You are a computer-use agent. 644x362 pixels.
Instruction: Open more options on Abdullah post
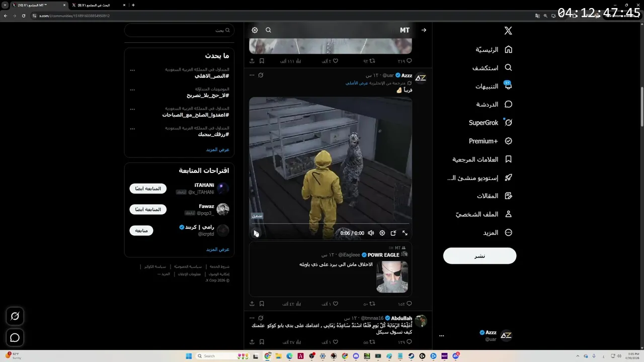click(252, 318)
